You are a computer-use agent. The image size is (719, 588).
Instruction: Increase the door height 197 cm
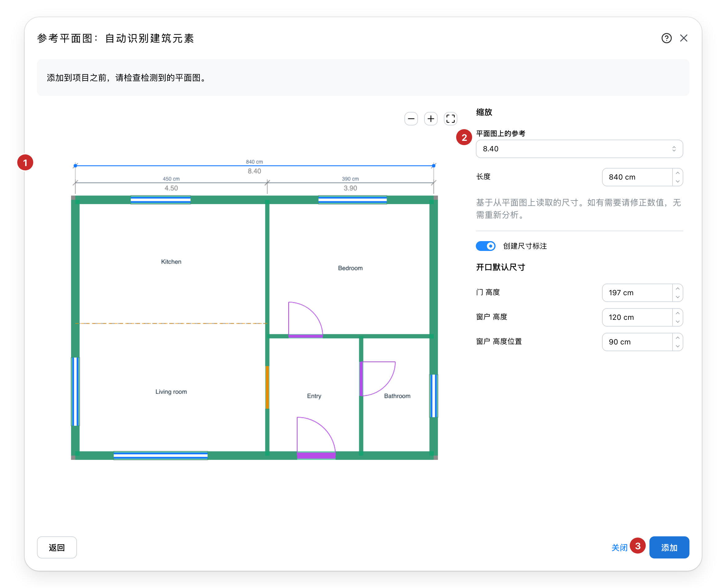(x=677, y=288)
